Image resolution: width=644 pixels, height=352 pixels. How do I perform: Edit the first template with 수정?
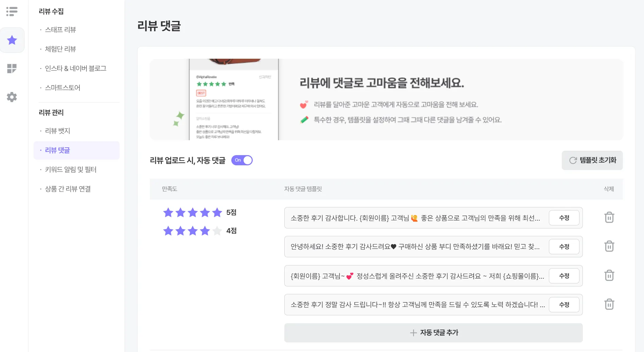[x=564, y=218]
